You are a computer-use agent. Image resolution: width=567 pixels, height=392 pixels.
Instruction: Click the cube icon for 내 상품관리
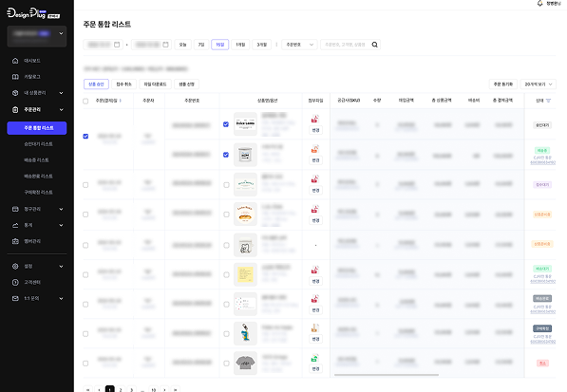click(x=15, y=93)
